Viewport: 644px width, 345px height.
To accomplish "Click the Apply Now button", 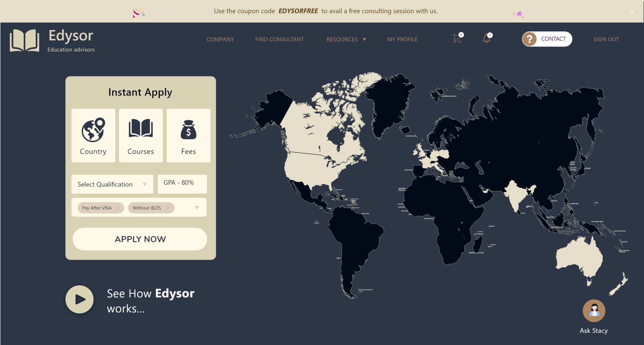I will tap(140, 239).
